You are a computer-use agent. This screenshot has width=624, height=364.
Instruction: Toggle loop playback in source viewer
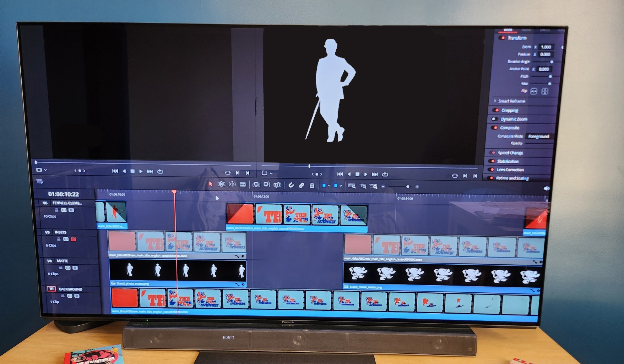pyautogui.click(x=160, y=172)
